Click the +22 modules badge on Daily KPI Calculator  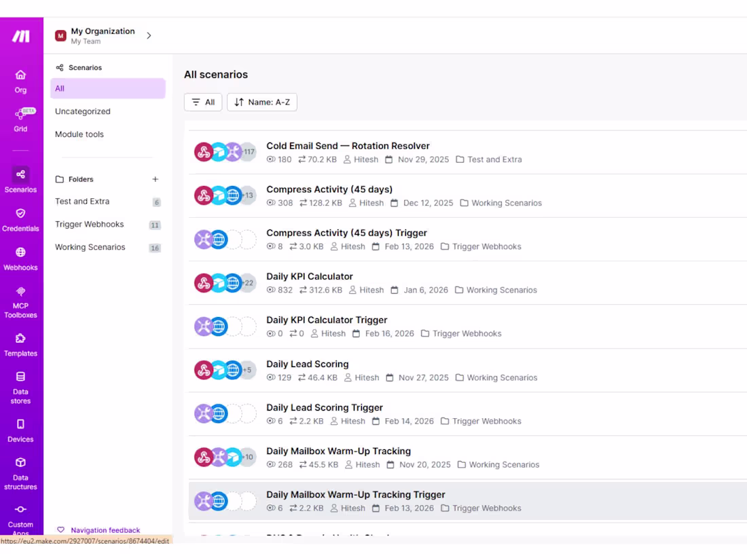248,283
